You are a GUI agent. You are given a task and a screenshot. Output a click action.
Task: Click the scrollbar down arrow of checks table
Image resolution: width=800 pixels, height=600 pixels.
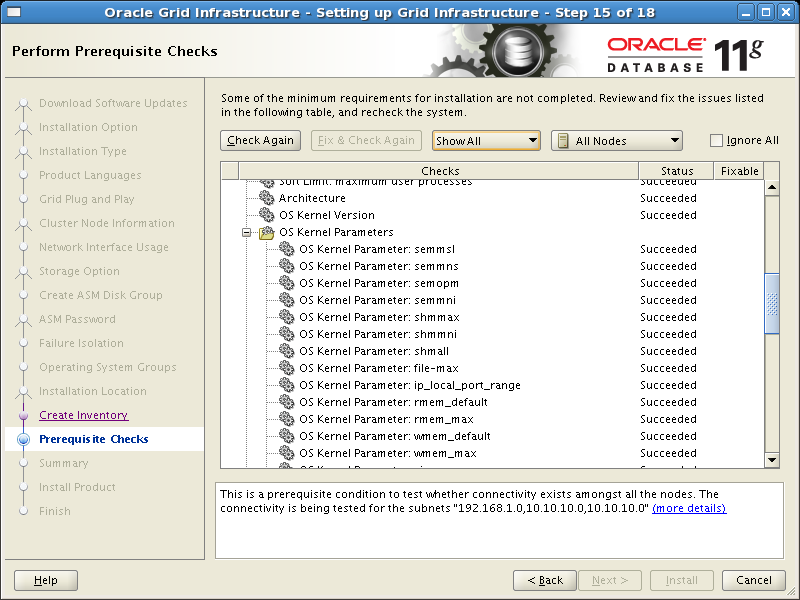(772, 460)
